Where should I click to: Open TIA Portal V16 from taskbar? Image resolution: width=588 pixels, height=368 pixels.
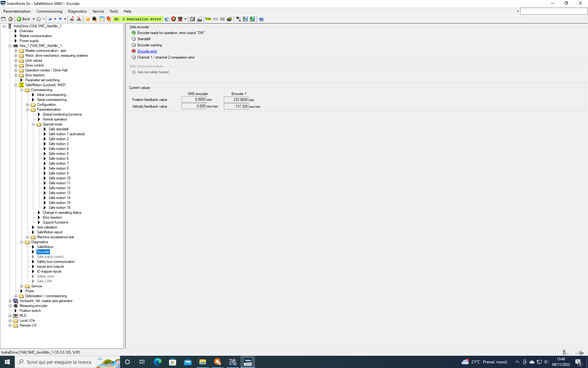(x=232, y=362)
